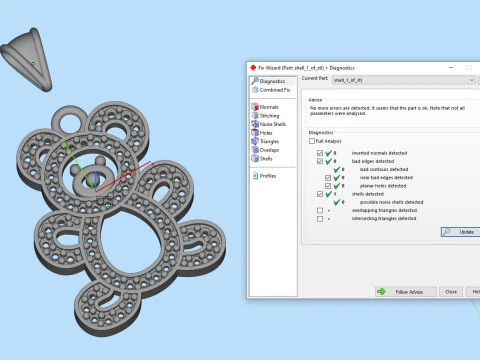Open the Diagnostics page icon
480x360 pixels.
(x=255, y=81)
